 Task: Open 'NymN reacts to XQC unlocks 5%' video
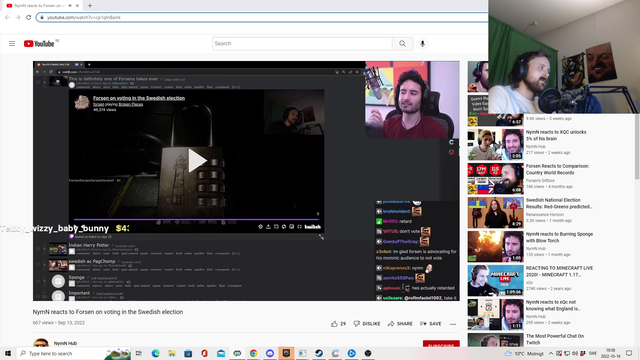[x=556, y=135]
